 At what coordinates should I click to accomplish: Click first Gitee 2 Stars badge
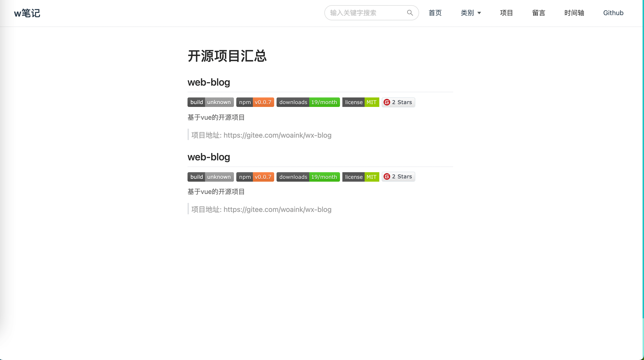point(398,102)
